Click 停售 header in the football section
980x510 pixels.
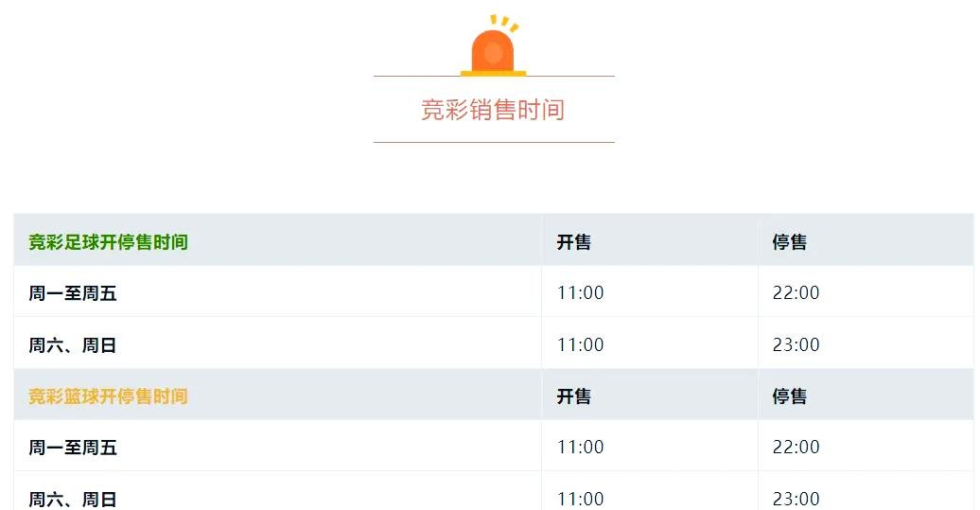tap(789, 242)
